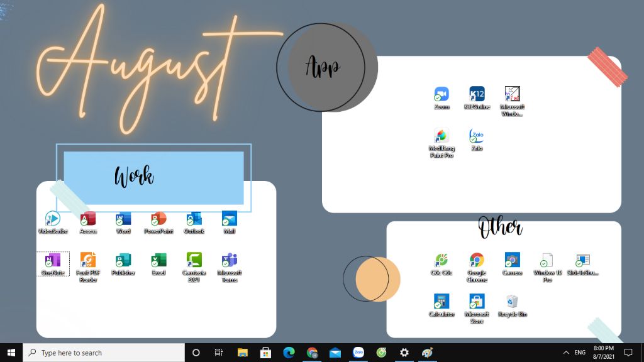Open the Windows Start menu
644x362 pixels.
(x=11, y=353)
